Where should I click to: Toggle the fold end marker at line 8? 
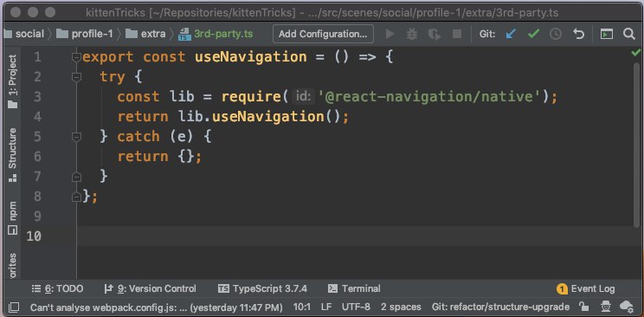point(76,197)
